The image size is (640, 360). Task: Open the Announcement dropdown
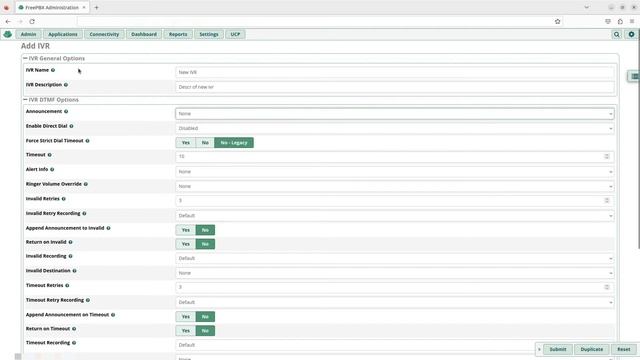point(395,114)
